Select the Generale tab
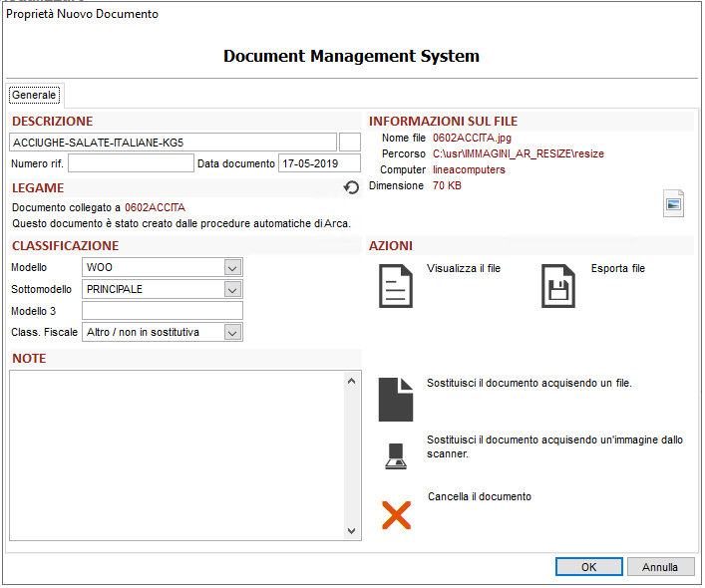The height and width of the screenshot is (588, 705). point(34,95)
